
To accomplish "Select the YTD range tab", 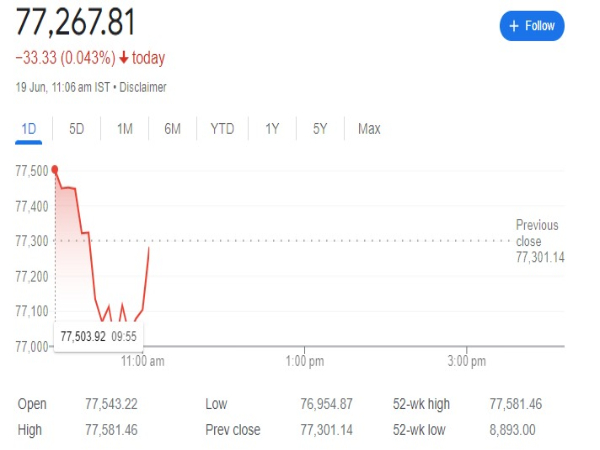I will [222, 129].
